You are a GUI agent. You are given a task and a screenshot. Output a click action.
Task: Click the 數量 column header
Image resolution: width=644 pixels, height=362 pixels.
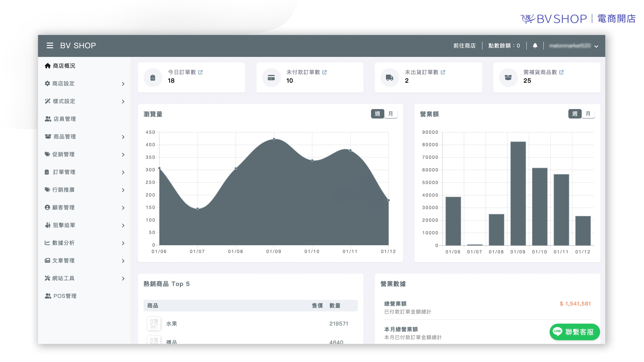tap(335, 306)
